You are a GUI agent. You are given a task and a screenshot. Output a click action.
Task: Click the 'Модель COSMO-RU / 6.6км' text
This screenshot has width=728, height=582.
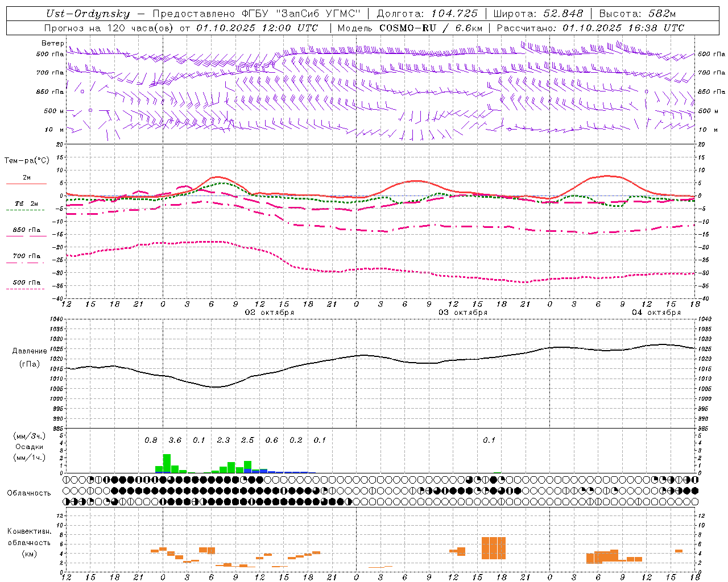(410, 28)
